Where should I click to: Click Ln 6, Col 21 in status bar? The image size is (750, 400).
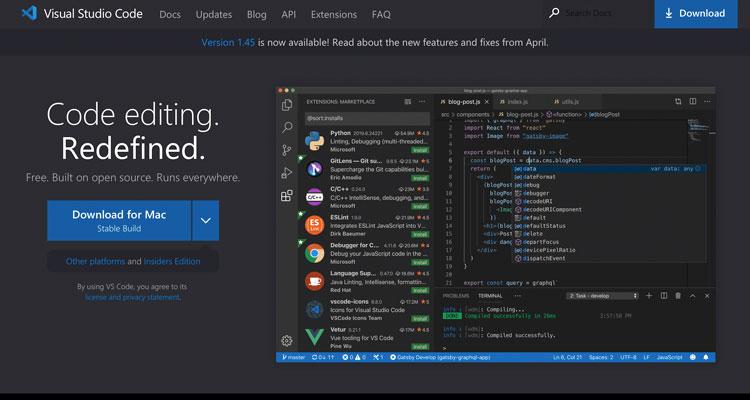point(567,357)
